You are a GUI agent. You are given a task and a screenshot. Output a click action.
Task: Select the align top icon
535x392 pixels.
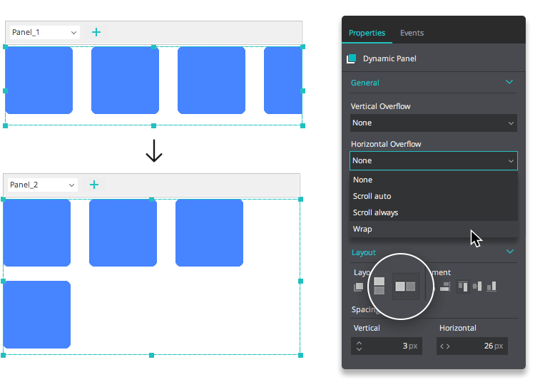point(463,287)
